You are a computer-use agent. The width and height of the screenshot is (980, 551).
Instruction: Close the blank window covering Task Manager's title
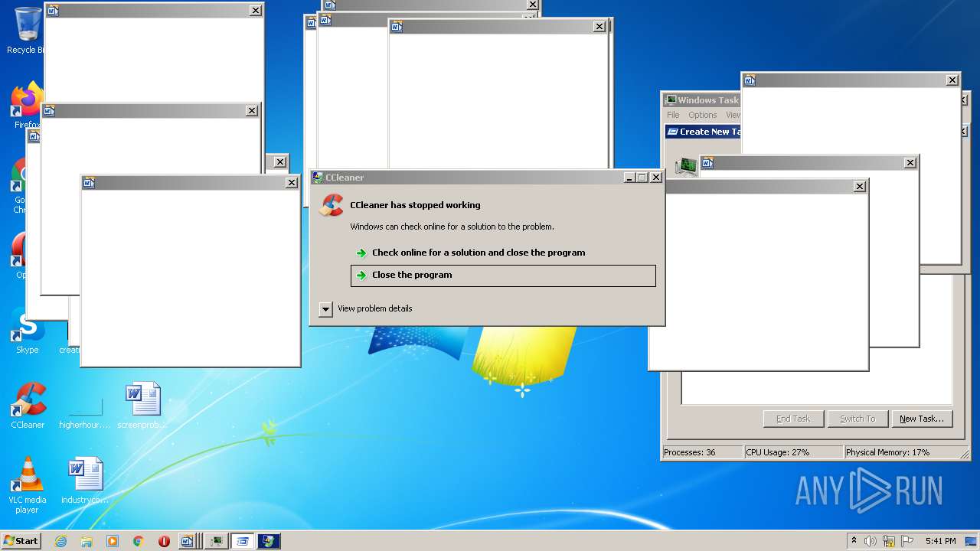tap(952, 80)
